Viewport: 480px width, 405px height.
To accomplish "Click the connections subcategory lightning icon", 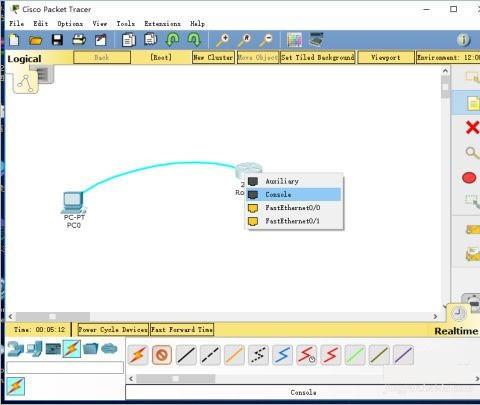I will click(x=16, y=386).
